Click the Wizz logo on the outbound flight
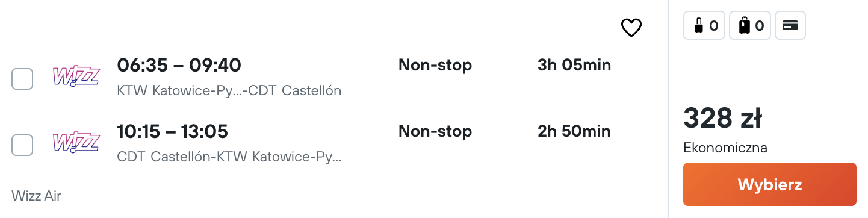 76,76
